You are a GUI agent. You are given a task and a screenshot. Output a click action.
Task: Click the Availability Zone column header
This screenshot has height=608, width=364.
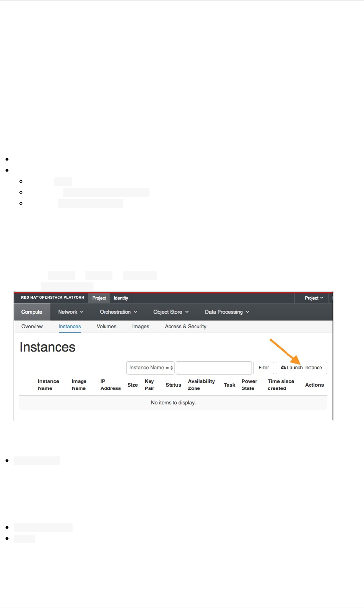click(201, 385)
